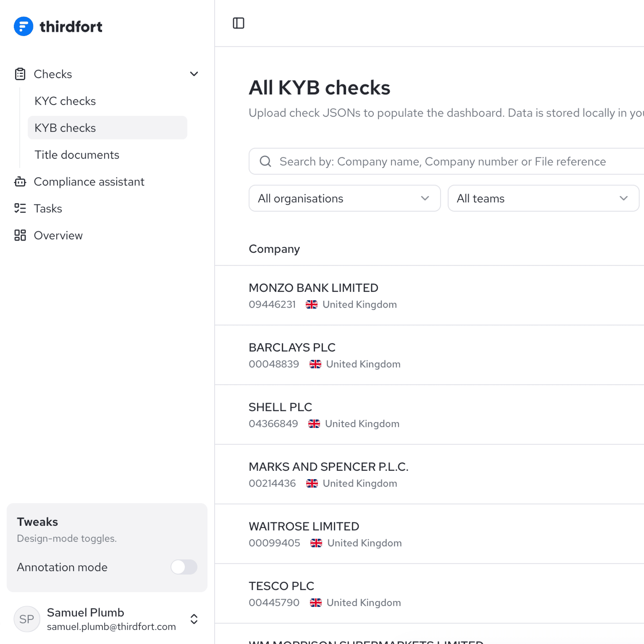This screenshot has width=644, height=644.
Task: Click company number 09446231
Action: point(272,304)
